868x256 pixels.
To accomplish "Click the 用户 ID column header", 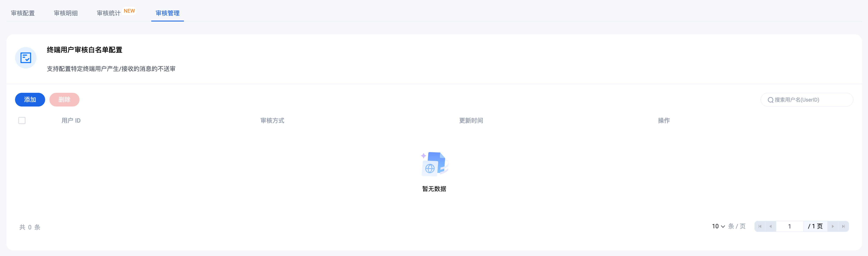I will click(71, 120).
